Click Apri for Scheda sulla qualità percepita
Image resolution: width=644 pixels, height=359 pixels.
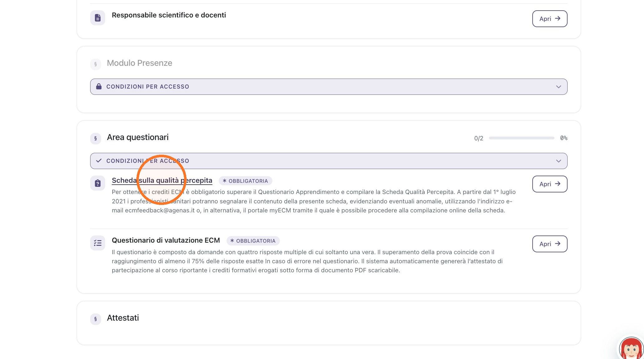click(550, 184)
